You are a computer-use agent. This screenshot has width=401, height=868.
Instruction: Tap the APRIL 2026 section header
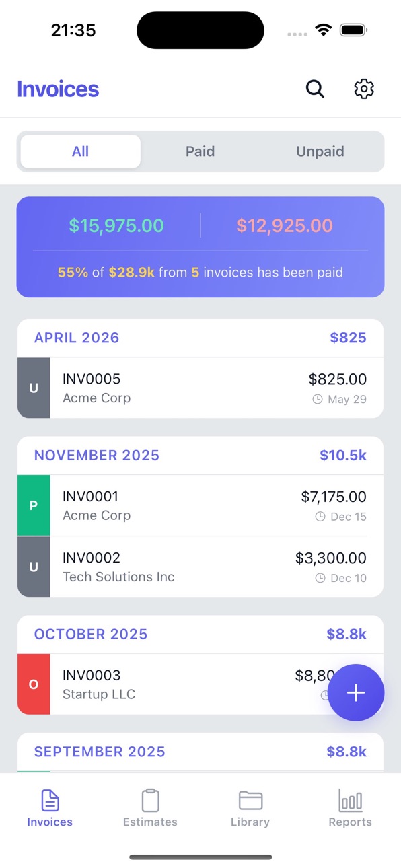tap(200, 338)
